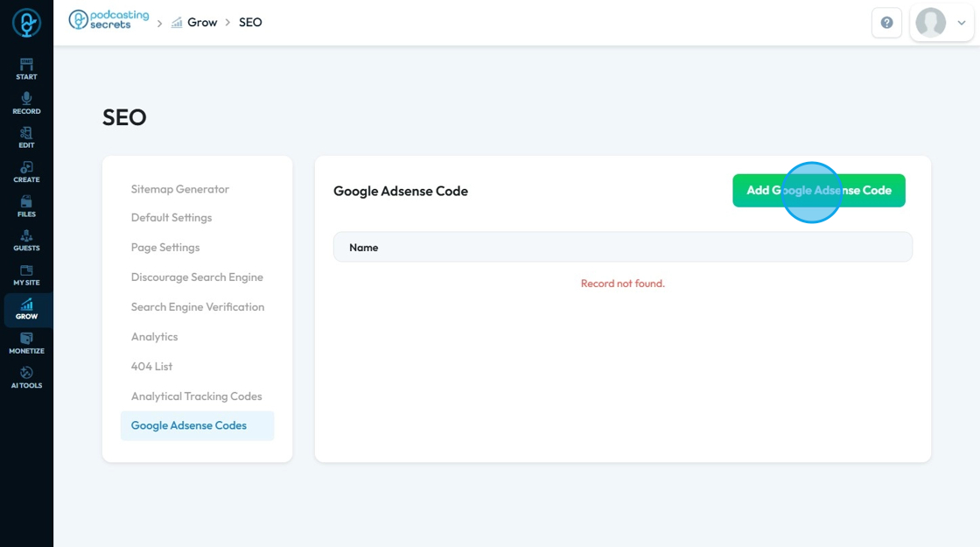Go to the Edit section
The image size is (980, 547).
[26, 137]
